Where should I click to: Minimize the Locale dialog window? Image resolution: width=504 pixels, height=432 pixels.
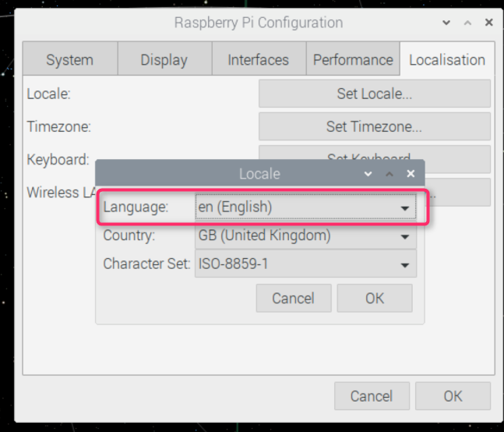point(368,174)
